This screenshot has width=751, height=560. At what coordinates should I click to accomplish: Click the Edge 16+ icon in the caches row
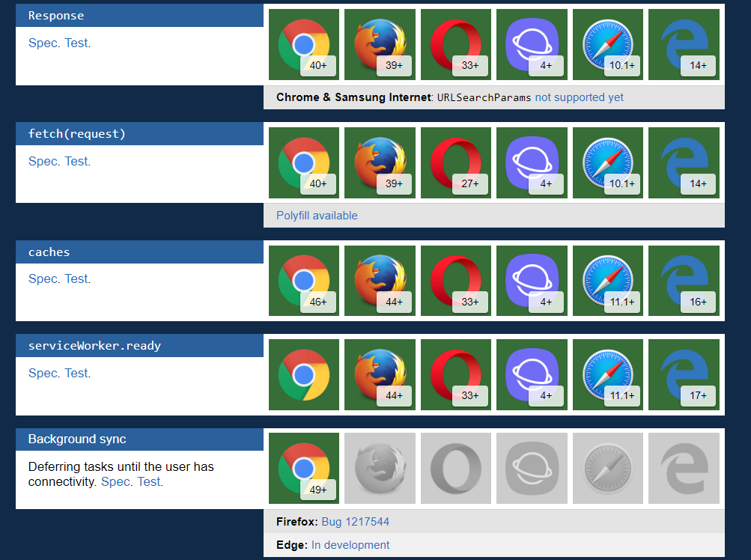[x=684, y=281]
